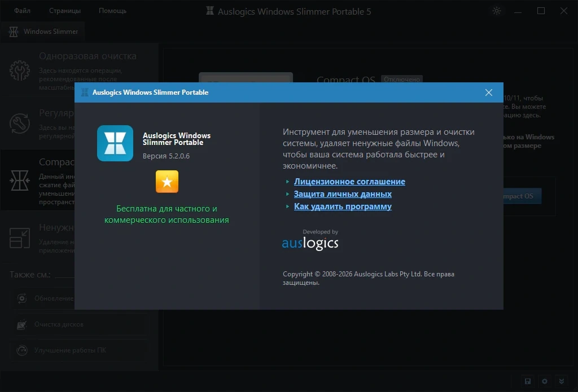This screenshot has width=578, height=392.
Task: Open the Помощь menu
Action: [112, 11]
